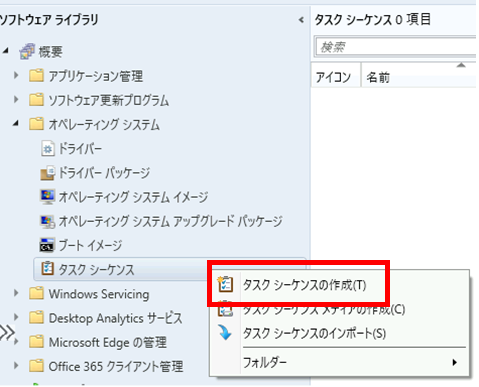Expand the アプリケーション管理 folder
Image resolution: width=479 pixels, height=387 pixels.
(16, 75)
